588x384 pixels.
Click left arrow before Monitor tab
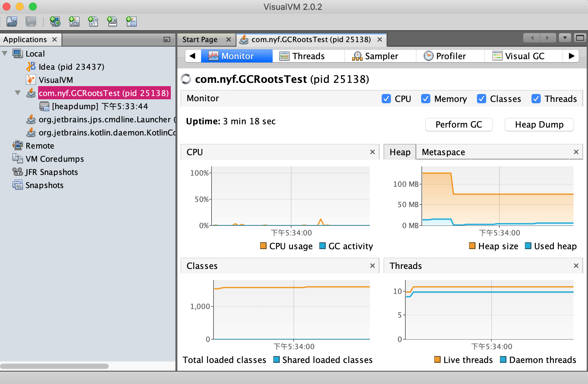(x=193, y=56)
